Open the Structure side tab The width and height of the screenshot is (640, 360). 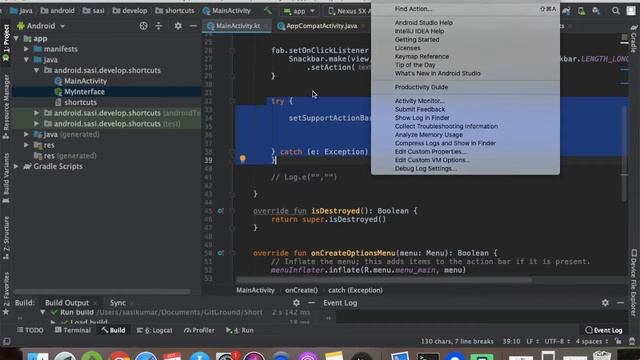coord(6,238)
